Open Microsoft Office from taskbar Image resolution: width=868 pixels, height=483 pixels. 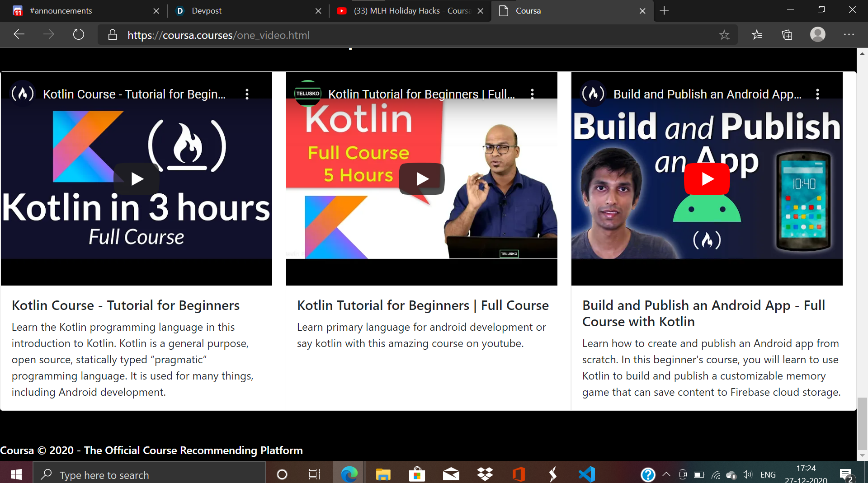519,474
